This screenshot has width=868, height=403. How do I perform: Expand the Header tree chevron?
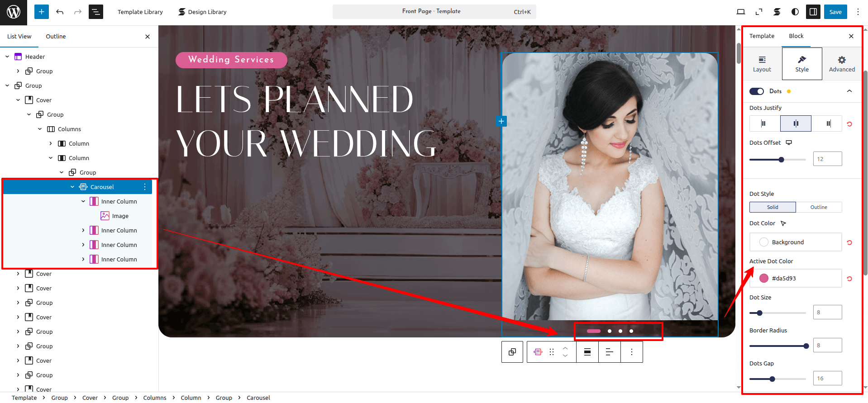point(7,57)
